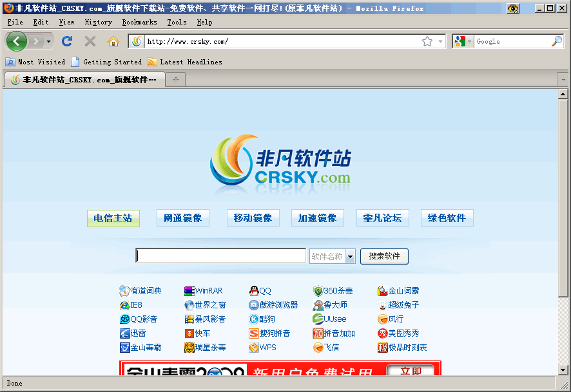Select the CRSKY.com browser tab
This screenshot has width=571, height=392.
[x=84, y=80]
